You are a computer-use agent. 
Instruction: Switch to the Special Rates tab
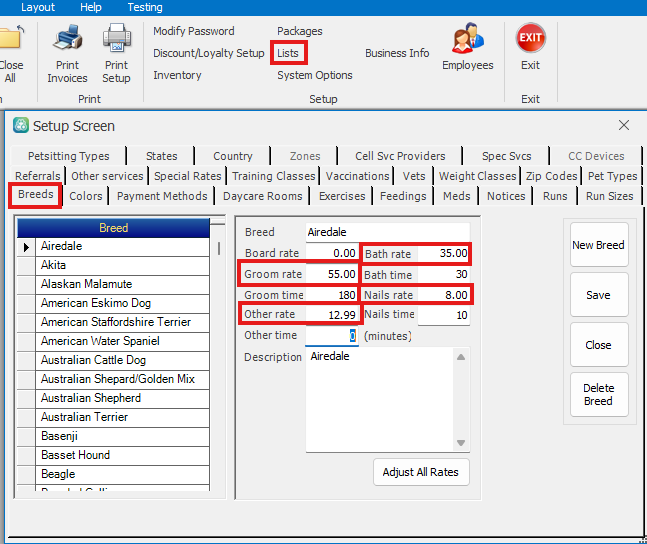(x=188, y=176)
